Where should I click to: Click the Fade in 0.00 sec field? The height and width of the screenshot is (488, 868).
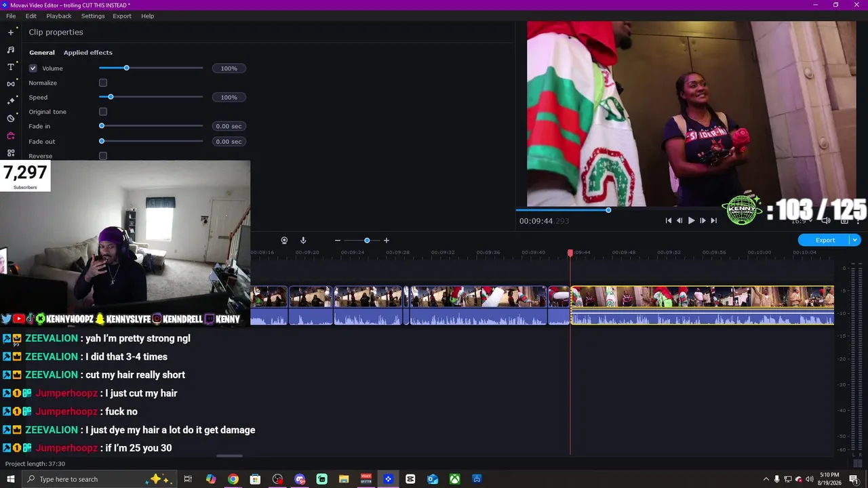(x=229, y=126)
